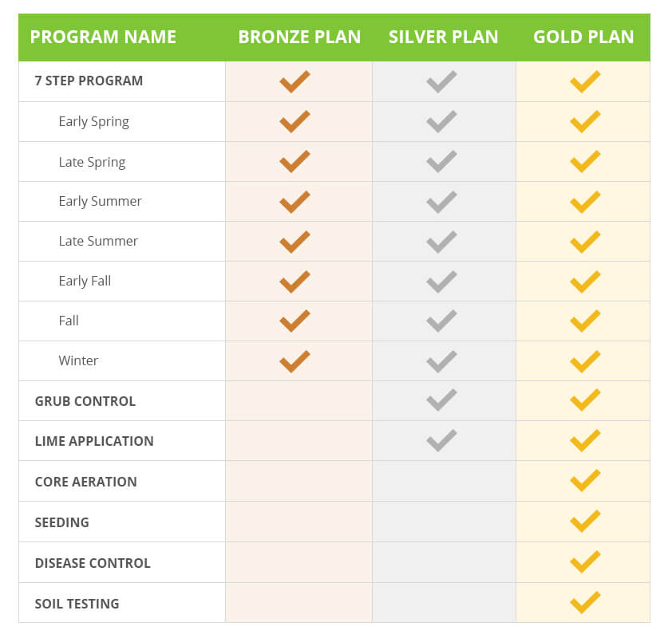Screen dimensions: 672x638
Task: Click Bronze checkmark for 7 Step Program
Action: [x=294, y=81]
